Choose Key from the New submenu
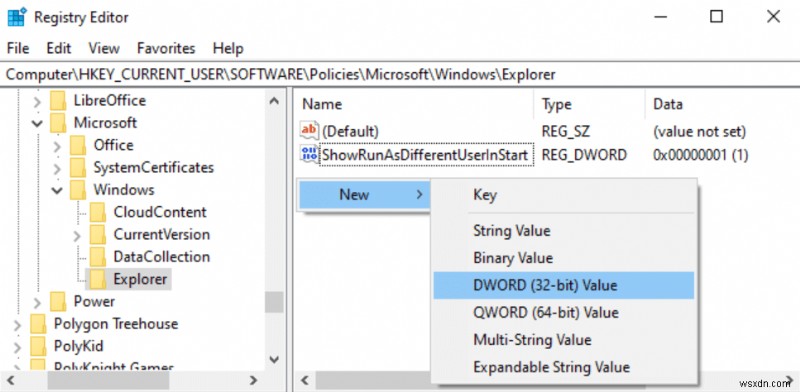This screenshot has height=392, width=800. point(563,194)
